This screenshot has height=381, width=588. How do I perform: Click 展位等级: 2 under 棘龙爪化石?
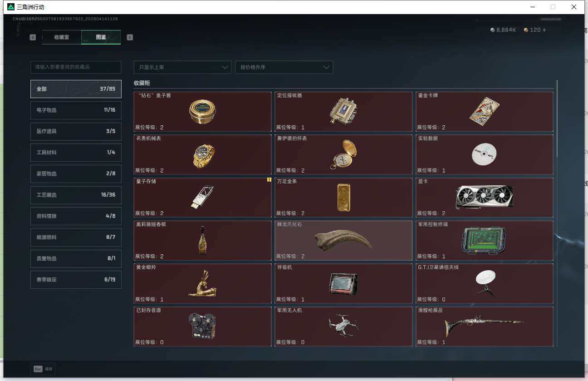pos(290,257)
